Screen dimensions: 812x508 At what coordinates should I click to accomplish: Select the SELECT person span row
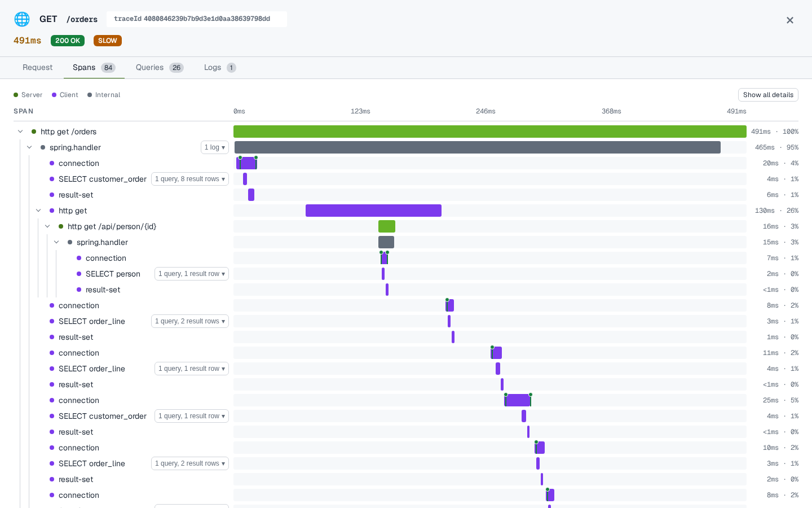coord(406,274)
